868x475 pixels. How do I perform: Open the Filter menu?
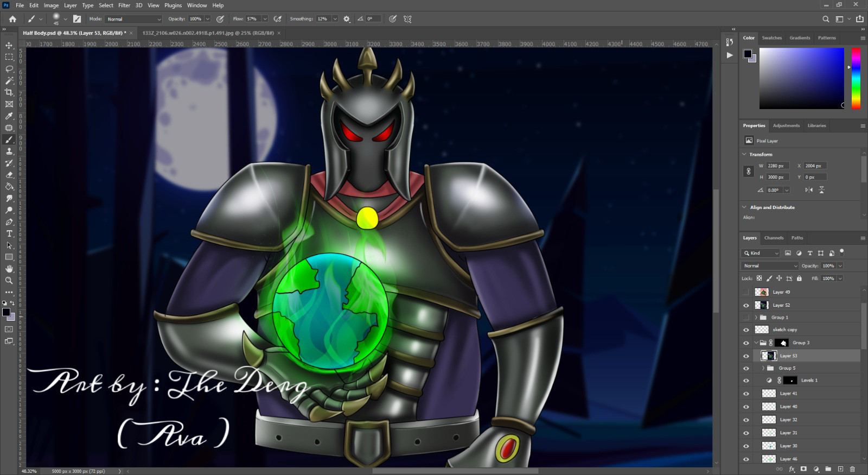pos(124,5)
